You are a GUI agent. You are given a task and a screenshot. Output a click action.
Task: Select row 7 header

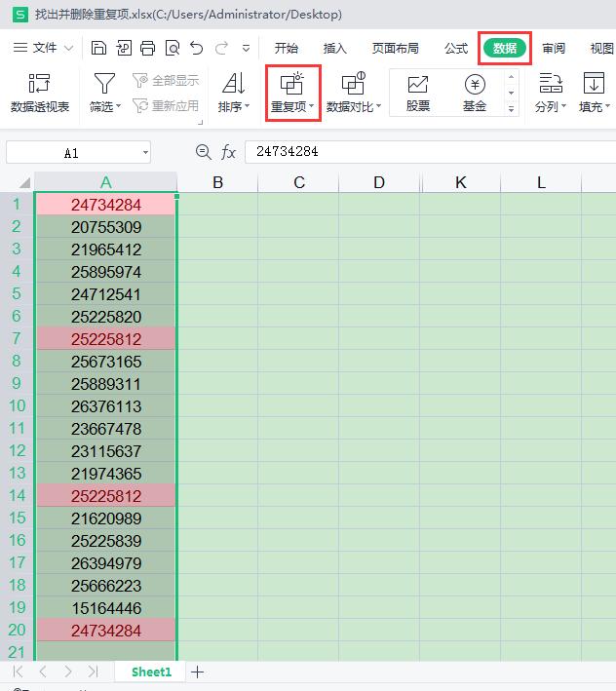(17, 338)
